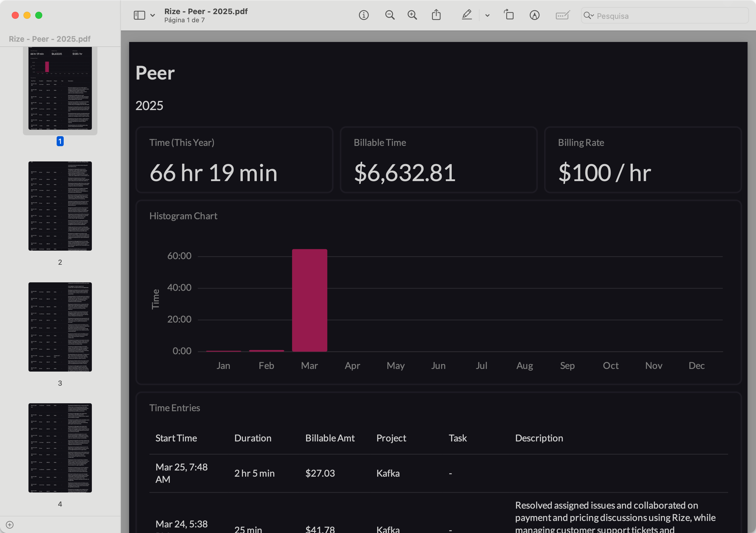756x533 pixels.
Task: Open the fill and sign form tool
Action: [x=562, y=15]
